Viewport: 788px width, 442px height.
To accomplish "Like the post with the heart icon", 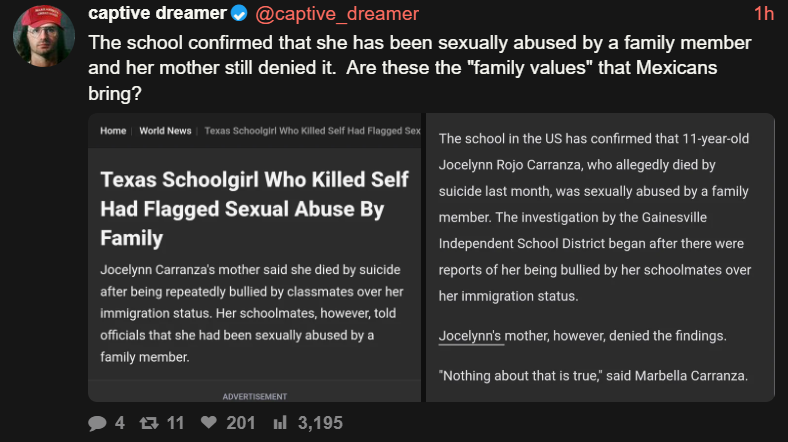I will (x=208, y=423).
